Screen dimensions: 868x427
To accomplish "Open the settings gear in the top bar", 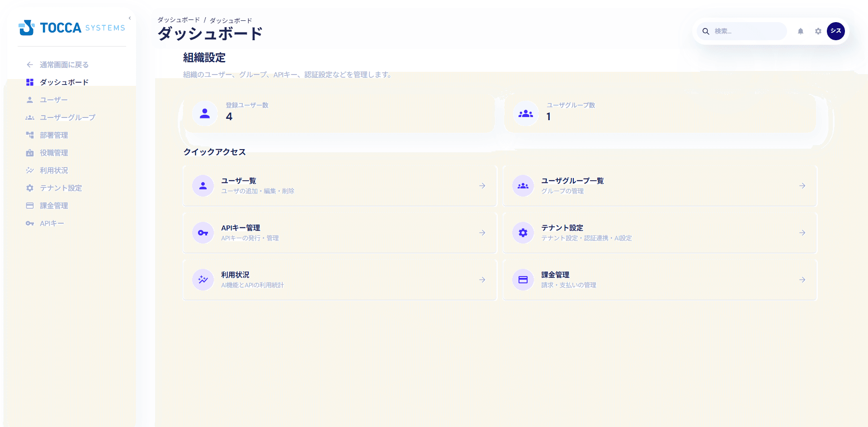I will (x=818, y=31).
